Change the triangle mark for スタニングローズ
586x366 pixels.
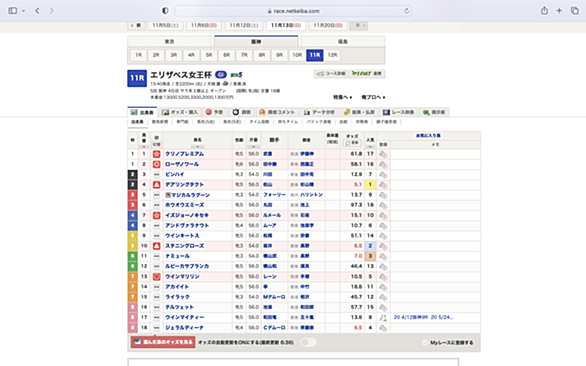pos(157,246)
